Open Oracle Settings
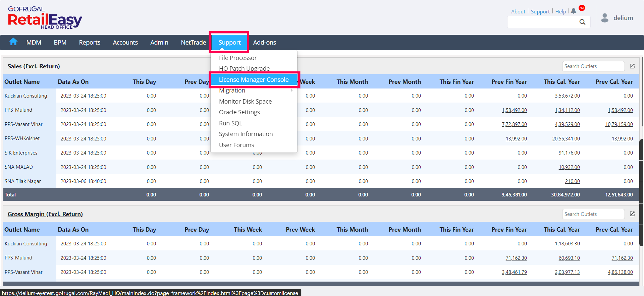This screenshot has width=644, height=296. pos(239,112)
